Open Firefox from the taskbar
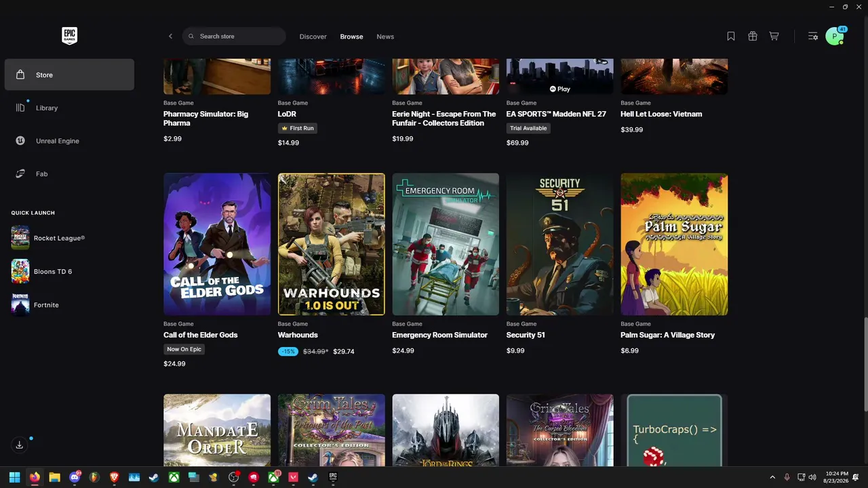 [x=35, y=477]
